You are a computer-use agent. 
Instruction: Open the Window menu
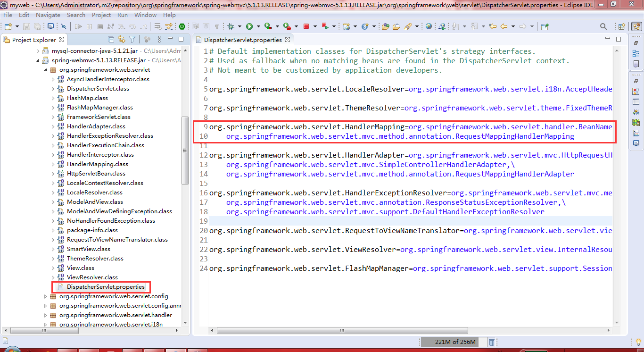coord(145,15)
